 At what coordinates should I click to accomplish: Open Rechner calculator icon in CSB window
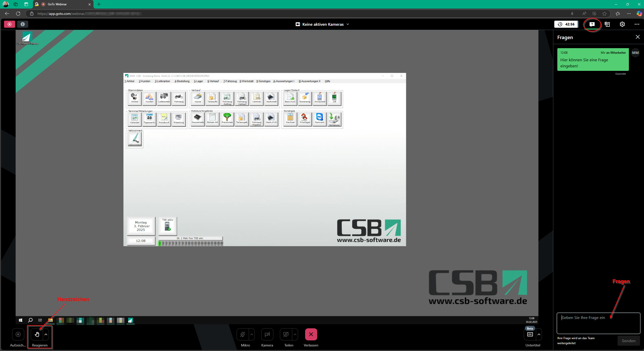290,119
